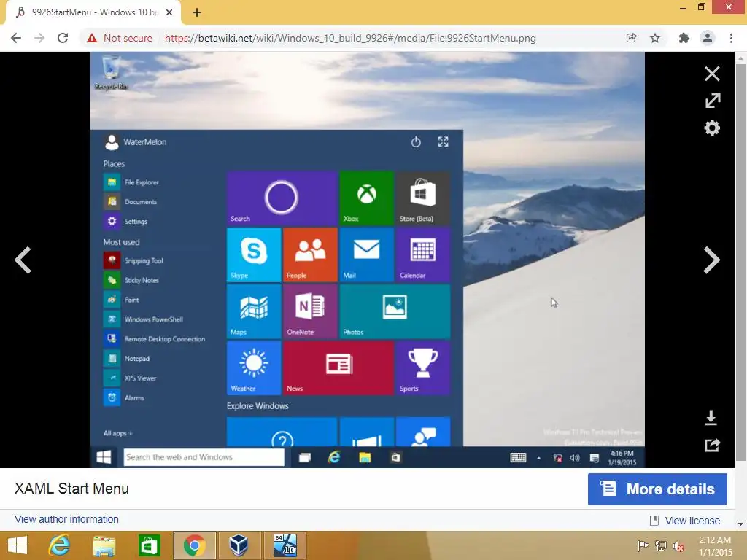Click the Mail tile in the image
Image resolution: width=747 pixels, height=560 pixels.
(x=367, y=254)
